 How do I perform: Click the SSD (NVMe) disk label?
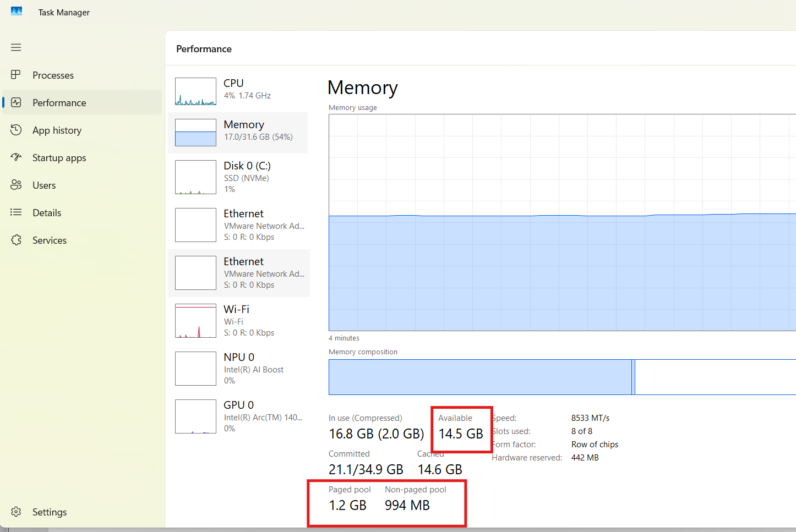coord(246,178)
